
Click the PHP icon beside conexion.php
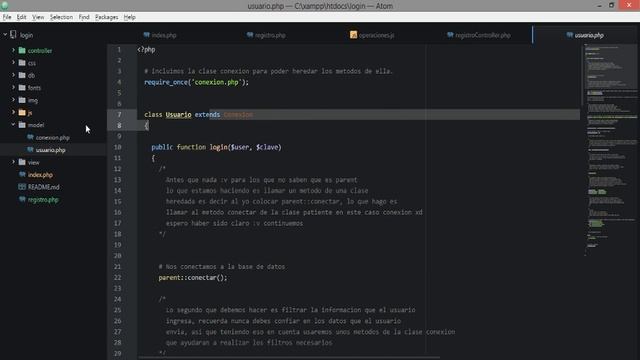pyautogui.click(x=30, y=138)
